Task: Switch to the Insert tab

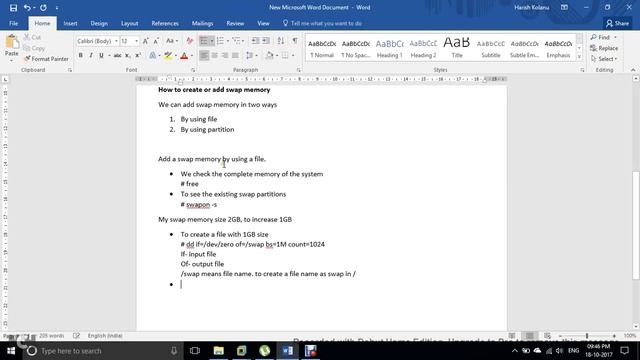Action: click(70, 24)
